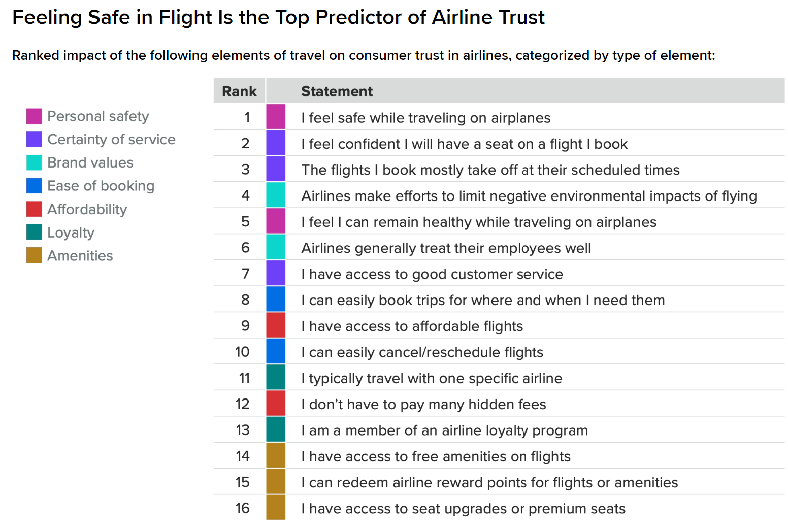Image resolution: width=788 pixels, height=532 pixels.
Task: Click the Ease of booking legend swatch
Action: click(x=34, y=186)
